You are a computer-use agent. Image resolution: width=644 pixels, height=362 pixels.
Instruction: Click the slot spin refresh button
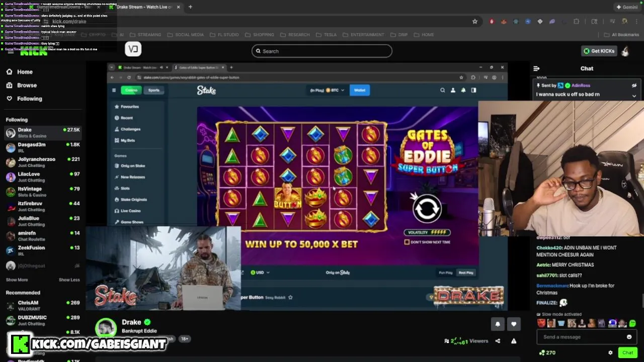point(427,208)
